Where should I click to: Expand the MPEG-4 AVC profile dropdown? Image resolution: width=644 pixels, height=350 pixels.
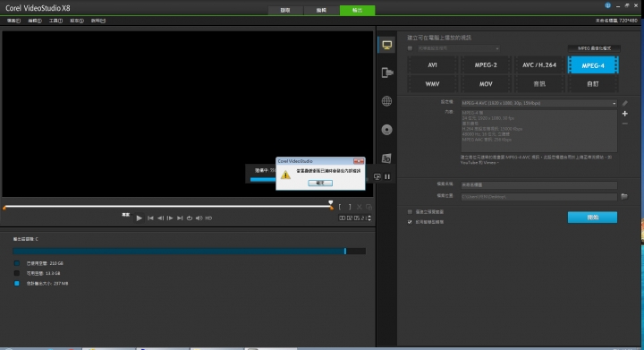point(614,103)
